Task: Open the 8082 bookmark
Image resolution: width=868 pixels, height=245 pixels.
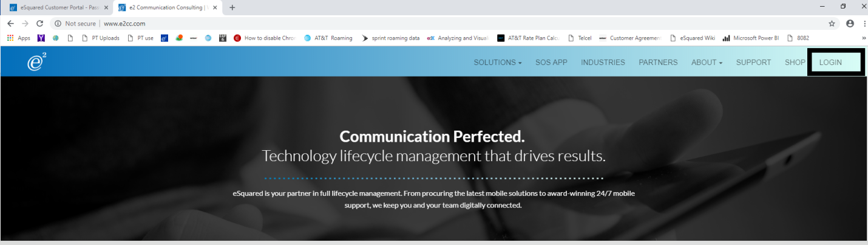Action: click(x=798, y=38)
